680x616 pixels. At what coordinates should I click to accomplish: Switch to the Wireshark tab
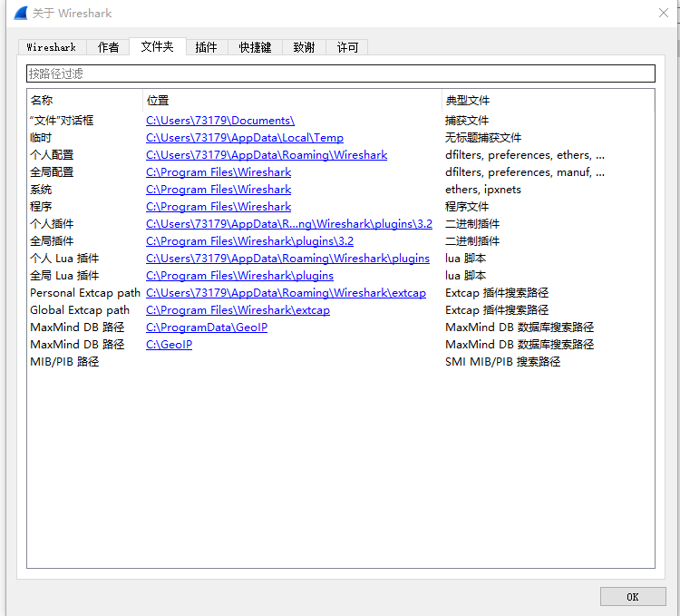[52, 47]
